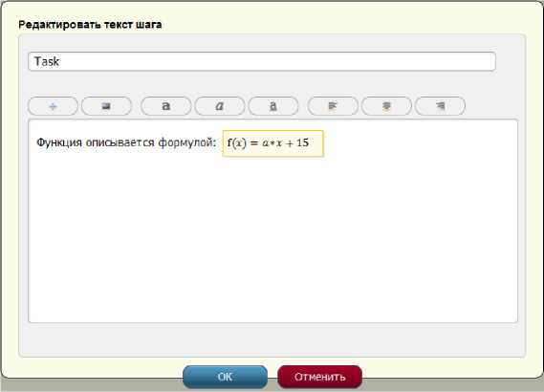Click the word Функция in the editor

point(59,142)
